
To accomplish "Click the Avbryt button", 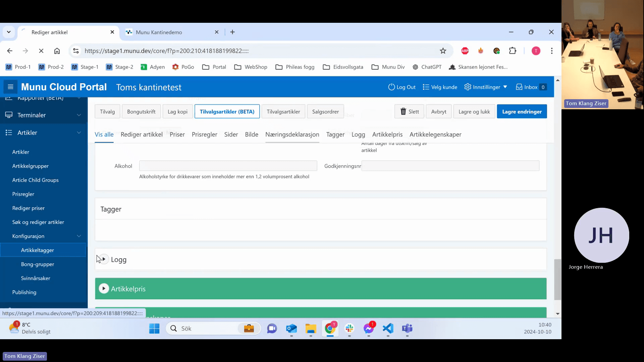I will [x=439, y=112].
